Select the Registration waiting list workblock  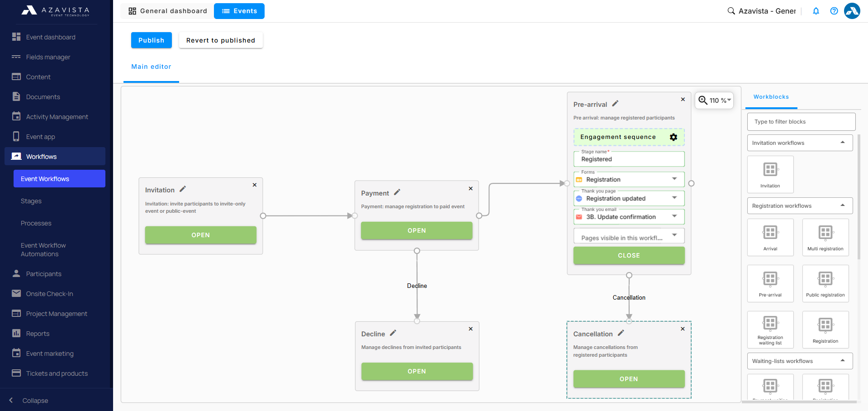click(770, 330)
